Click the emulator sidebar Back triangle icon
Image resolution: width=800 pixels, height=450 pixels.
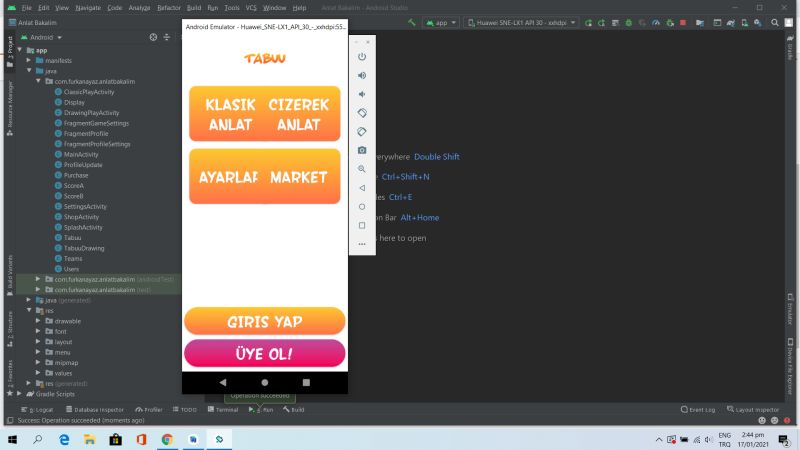pos(362,188)
